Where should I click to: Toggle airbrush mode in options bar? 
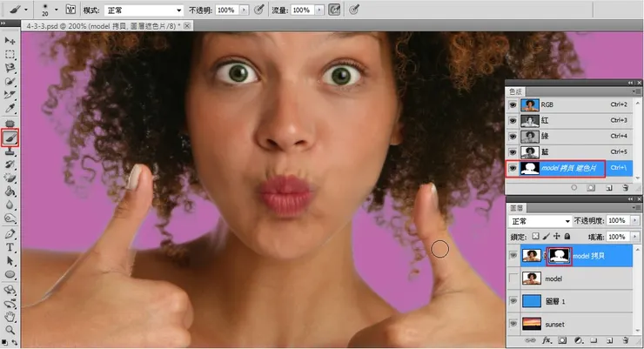coord(334,10)
